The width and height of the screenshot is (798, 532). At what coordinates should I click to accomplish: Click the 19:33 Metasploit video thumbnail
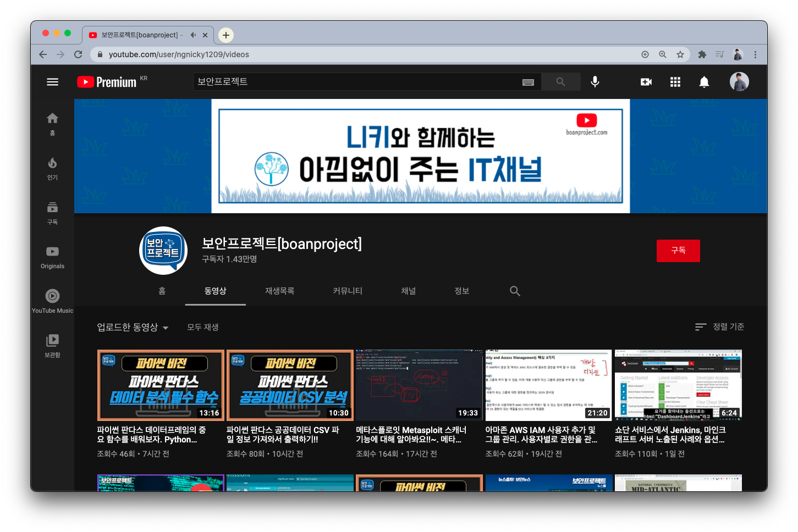click(x=419, y=385)
